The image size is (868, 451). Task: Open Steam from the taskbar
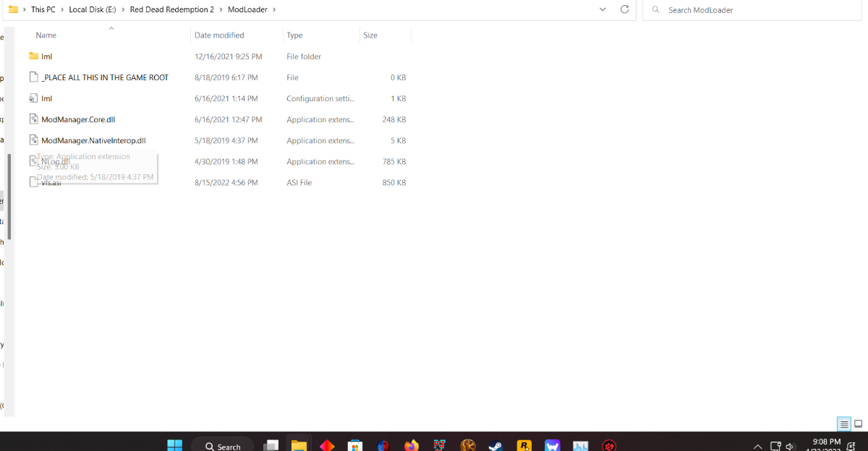coord(495,446)
